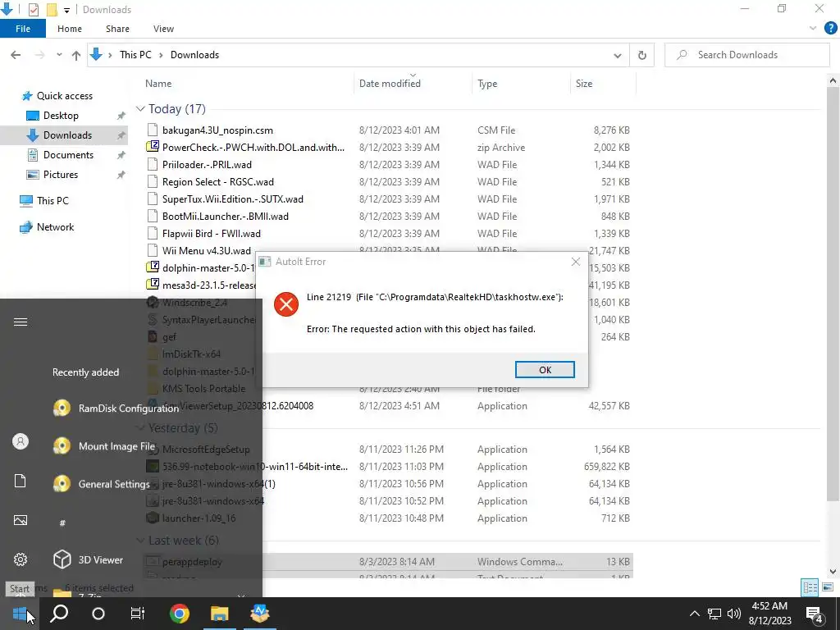This screenshot has width=840, height=630.
Task: Select PowerCheck zip archive file icon
Action: [x=153, y=147]
